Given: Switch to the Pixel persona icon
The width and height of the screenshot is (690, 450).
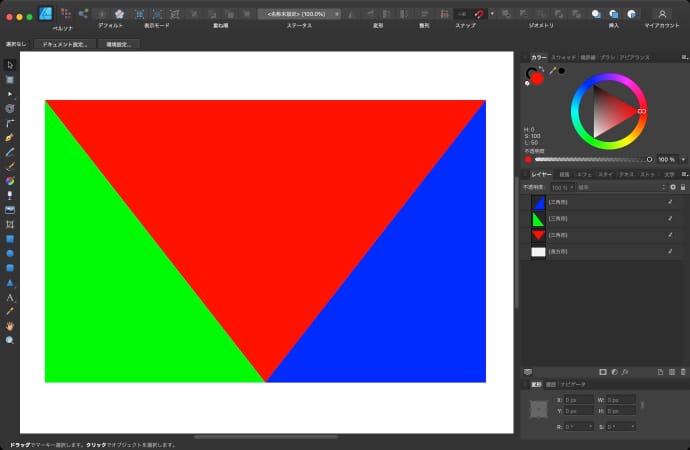Looking at the screenshot, I should (66, 14).
